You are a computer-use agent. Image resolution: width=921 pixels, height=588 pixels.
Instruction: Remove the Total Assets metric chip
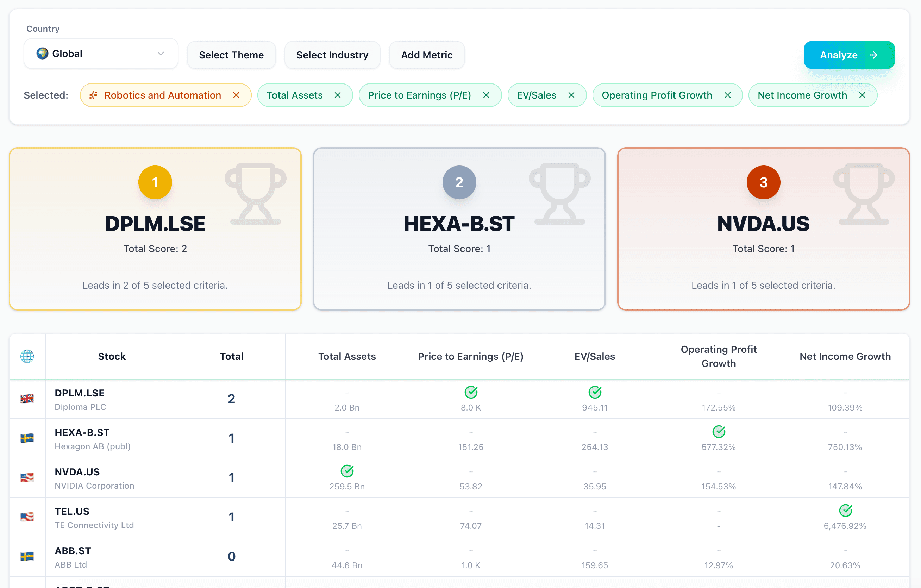tap(337, 95)
